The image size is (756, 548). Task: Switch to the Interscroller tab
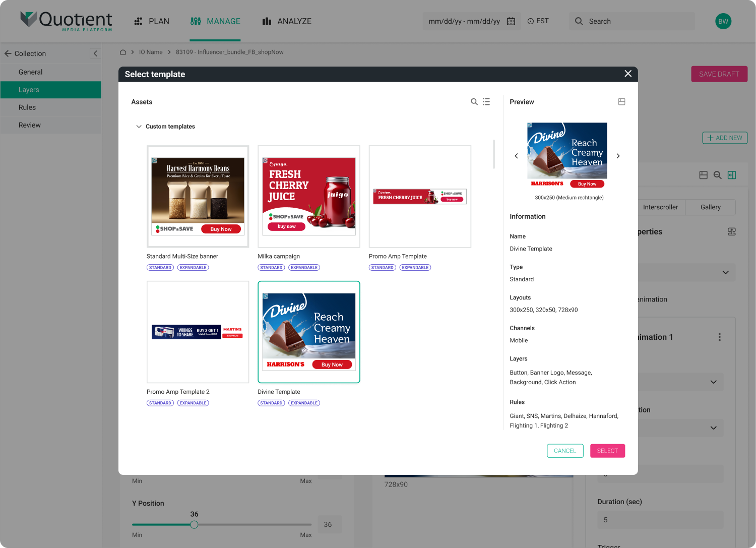[660, 207]
